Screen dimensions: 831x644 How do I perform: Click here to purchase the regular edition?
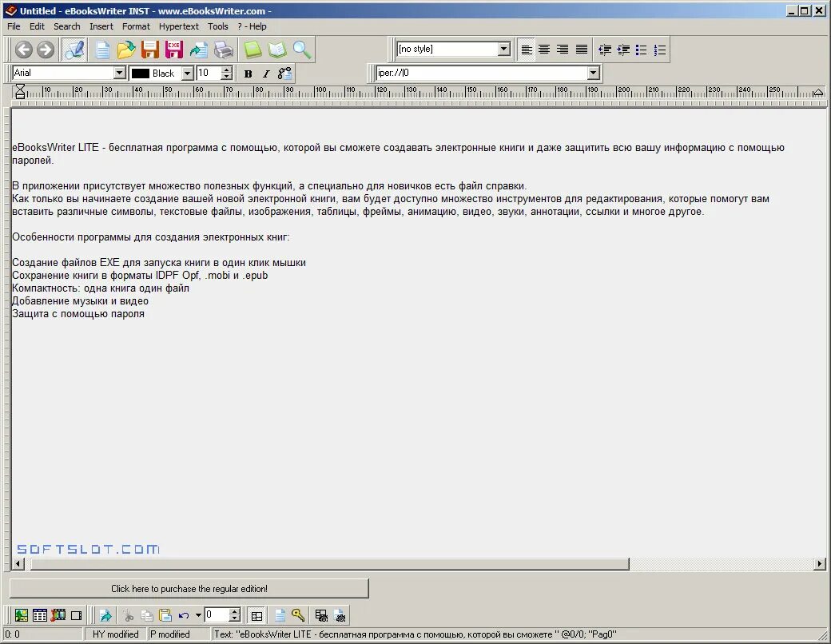click(189, 588)
